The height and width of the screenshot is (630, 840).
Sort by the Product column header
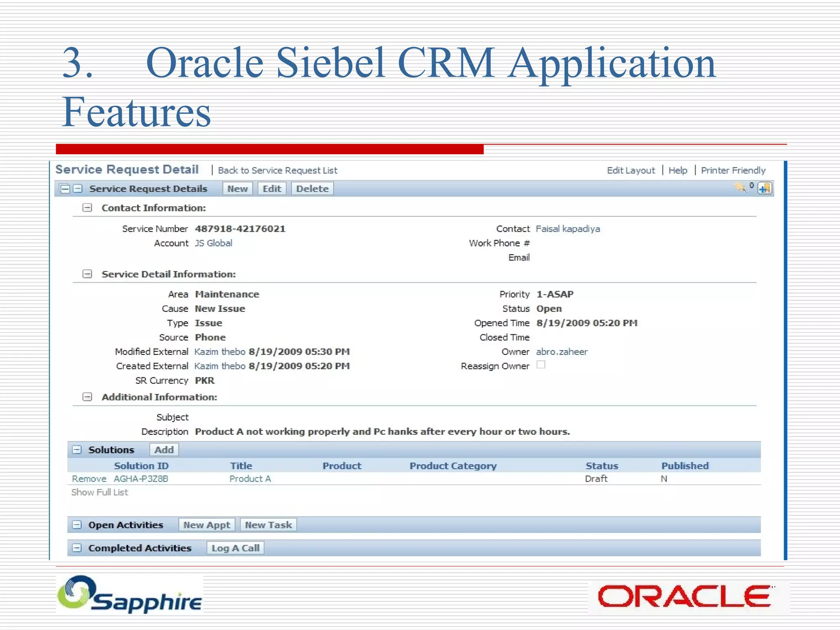coord(342,466)
